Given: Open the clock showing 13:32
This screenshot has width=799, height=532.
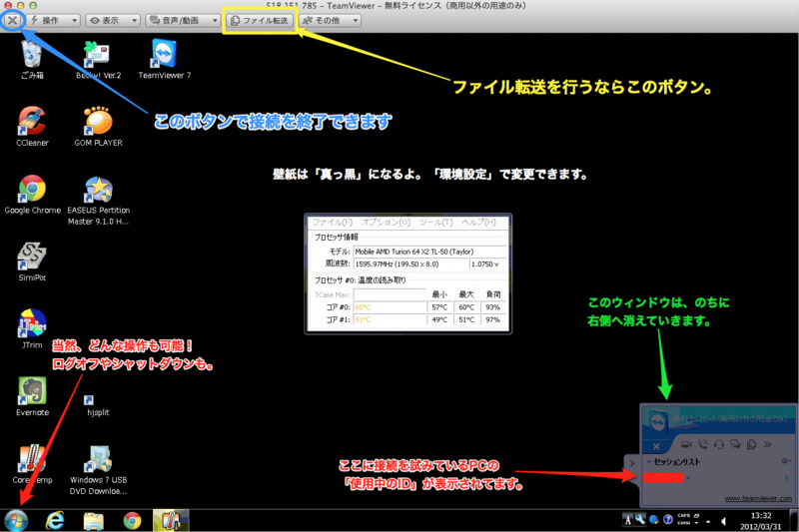Looking at the screenshot, I should coord(760,521).
